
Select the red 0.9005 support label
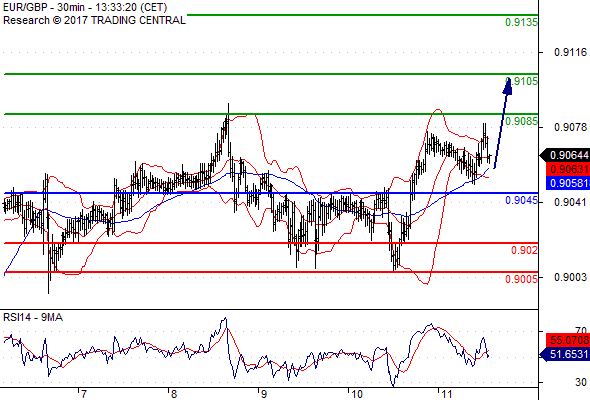(x=521, y=279)
